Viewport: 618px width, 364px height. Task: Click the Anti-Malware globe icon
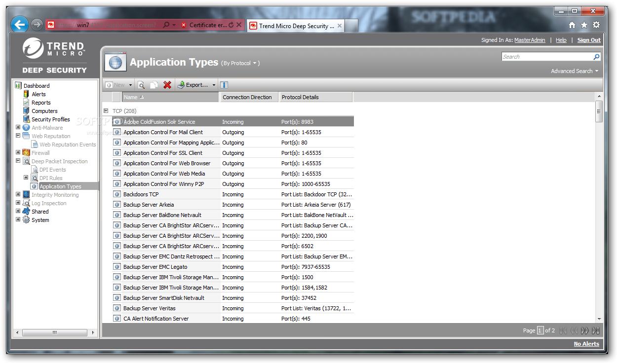point(26,128)
